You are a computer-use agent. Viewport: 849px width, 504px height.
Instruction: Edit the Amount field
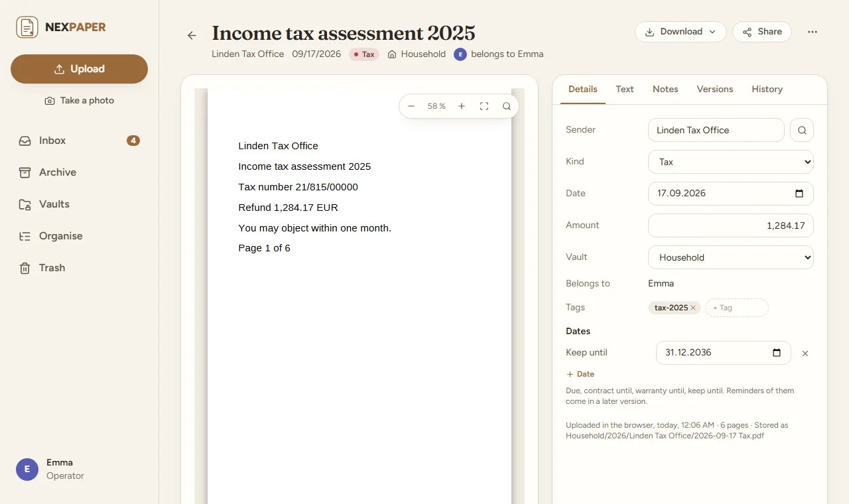coord(731,225)
